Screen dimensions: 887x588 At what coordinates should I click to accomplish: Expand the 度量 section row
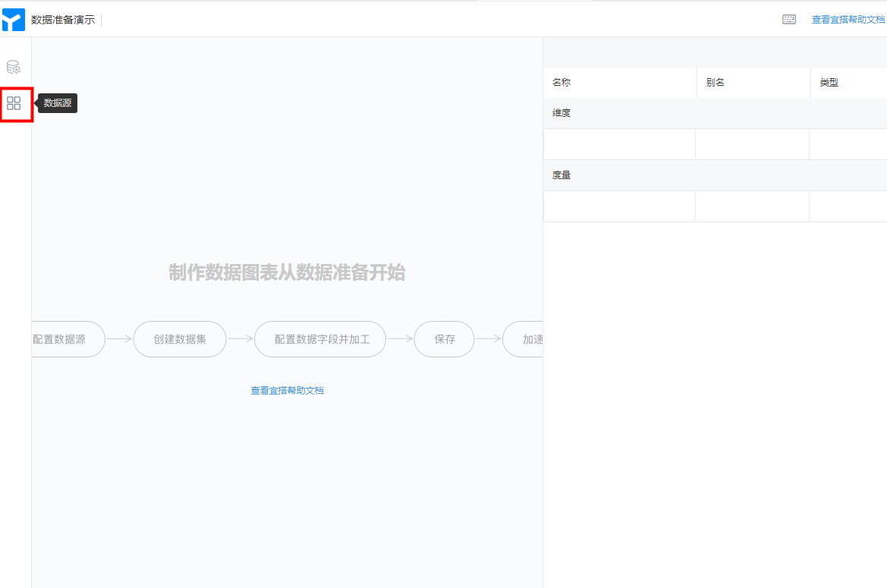[715, 175]
